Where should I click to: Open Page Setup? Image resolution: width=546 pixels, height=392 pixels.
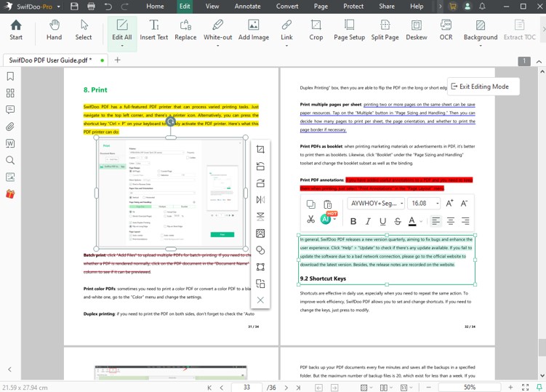pos(349,31)
